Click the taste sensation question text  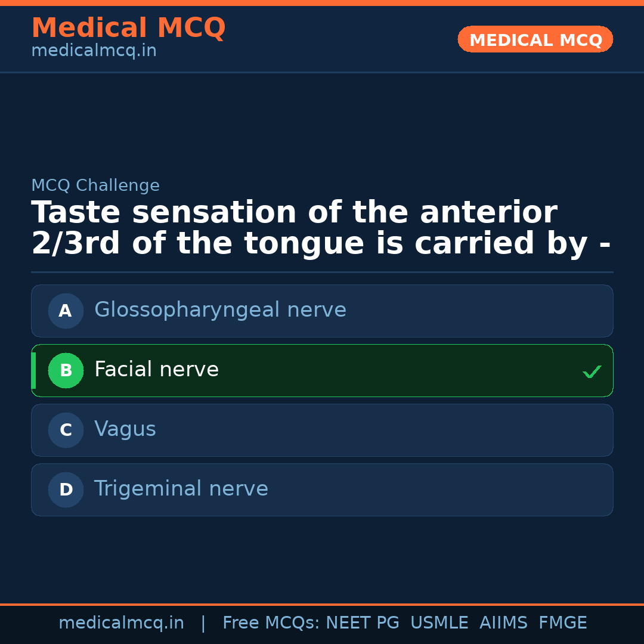321,228
